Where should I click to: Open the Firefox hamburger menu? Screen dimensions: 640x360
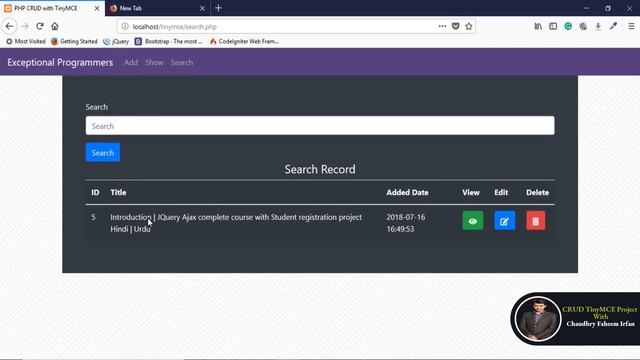coord(631,27)
